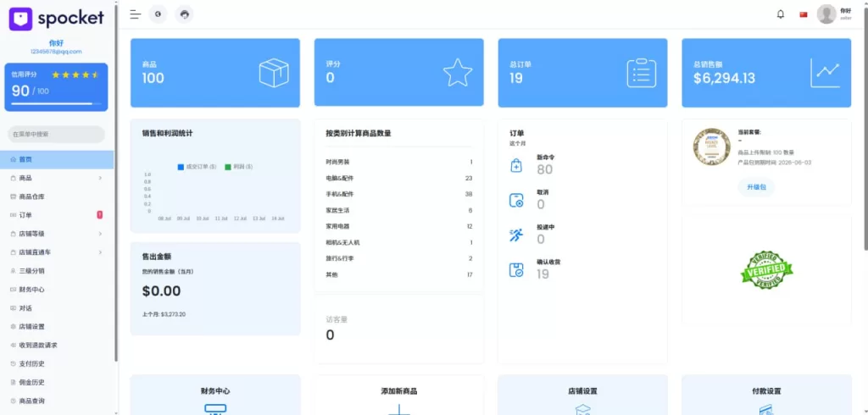
Task: Click the home icon beside 首页
Action: point(14,159)
